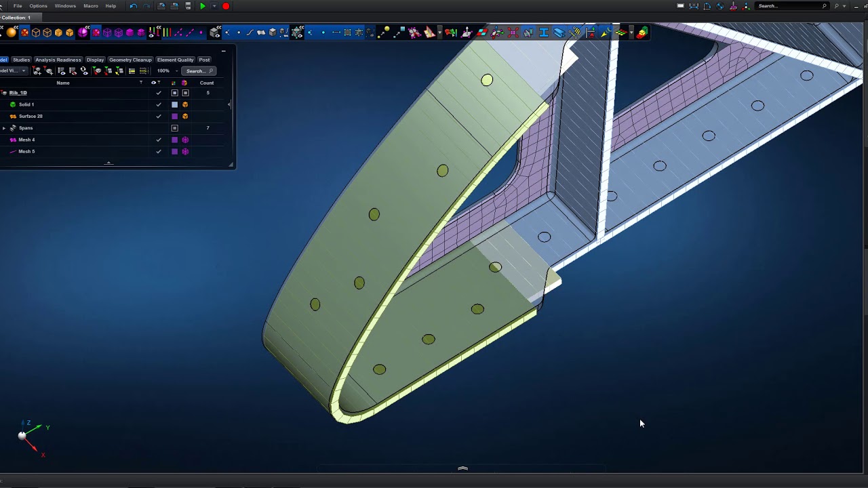Switch to the Analysis Readiness tab

point(58,60)
